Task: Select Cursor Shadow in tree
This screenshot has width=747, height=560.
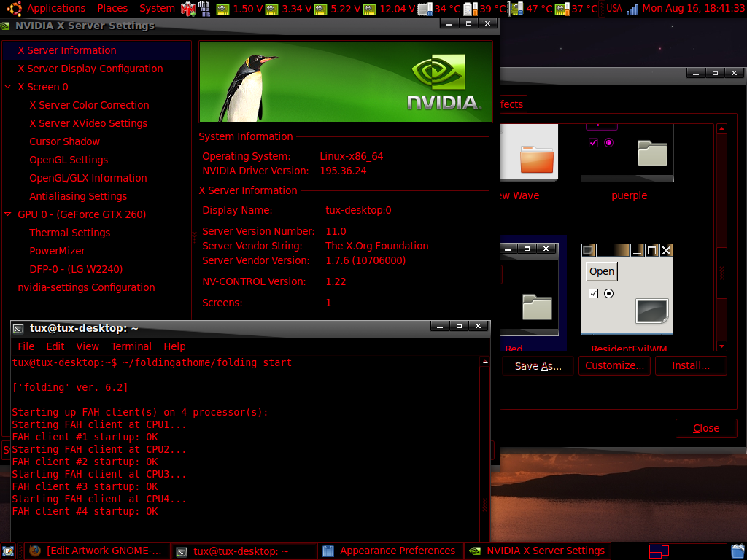Action: [64, 141]
